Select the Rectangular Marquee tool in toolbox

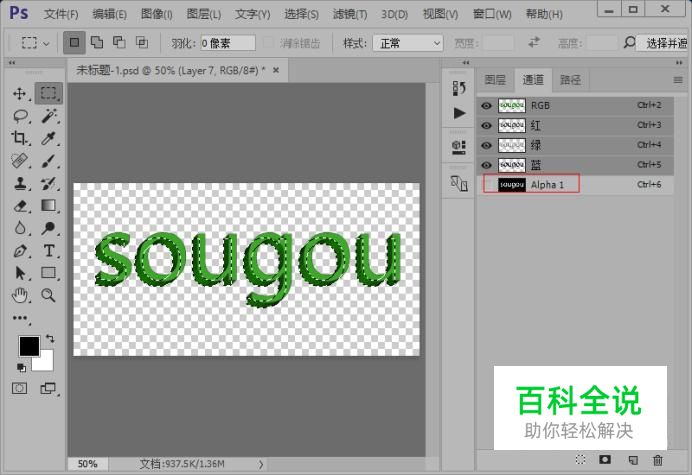pyautogui.click(x=49, y=93)
